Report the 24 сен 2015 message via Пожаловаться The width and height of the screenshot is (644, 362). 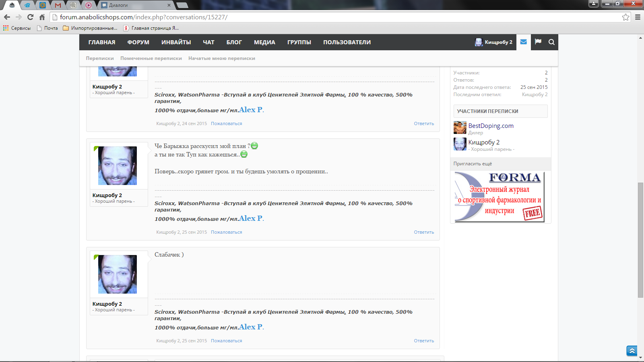pos(226,123)
